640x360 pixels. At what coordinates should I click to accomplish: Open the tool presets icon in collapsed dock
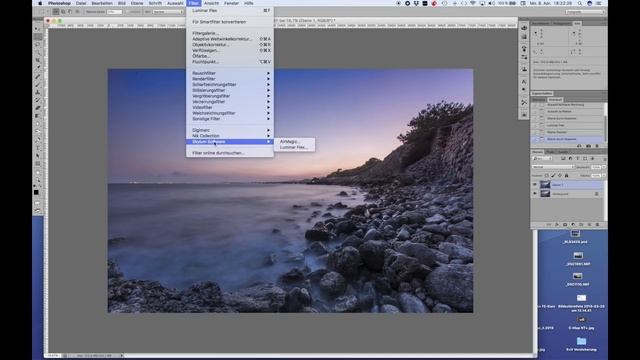524,102
